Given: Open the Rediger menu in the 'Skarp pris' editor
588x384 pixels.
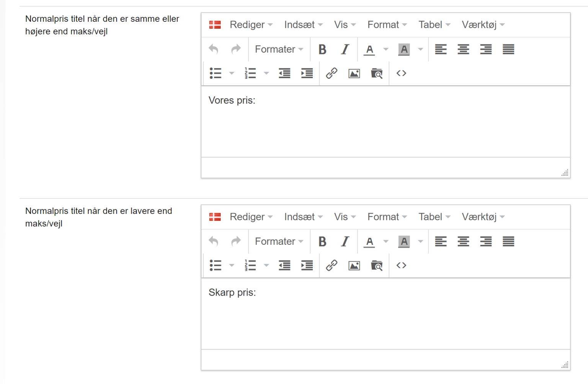Looking at the screenshot, I should (251, 217).
